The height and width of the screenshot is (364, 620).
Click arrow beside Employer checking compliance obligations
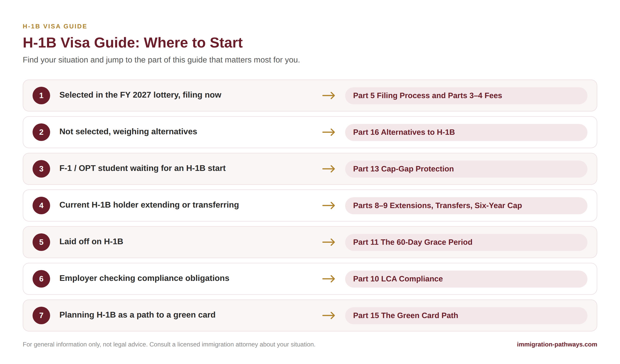[x=329, y=279]
